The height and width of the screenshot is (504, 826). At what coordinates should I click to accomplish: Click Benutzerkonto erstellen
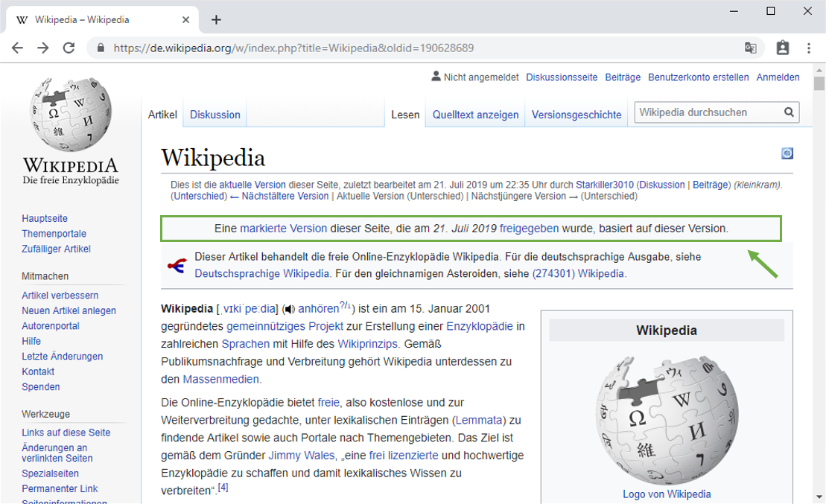[698, 77]
